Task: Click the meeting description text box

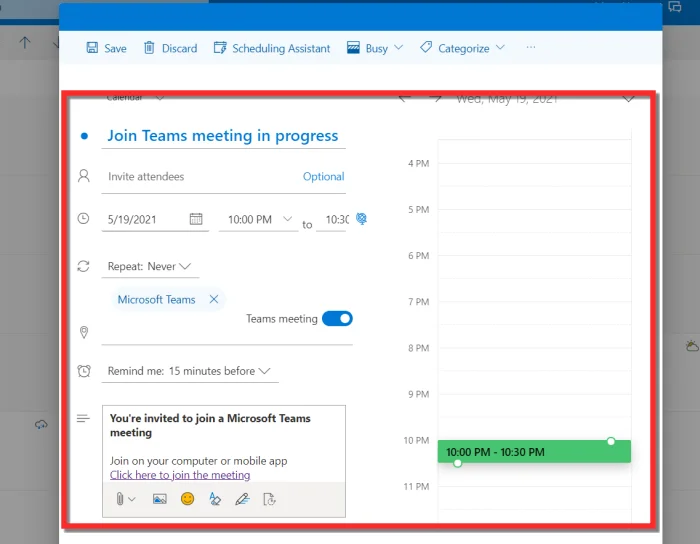Action: coord(224,444)
